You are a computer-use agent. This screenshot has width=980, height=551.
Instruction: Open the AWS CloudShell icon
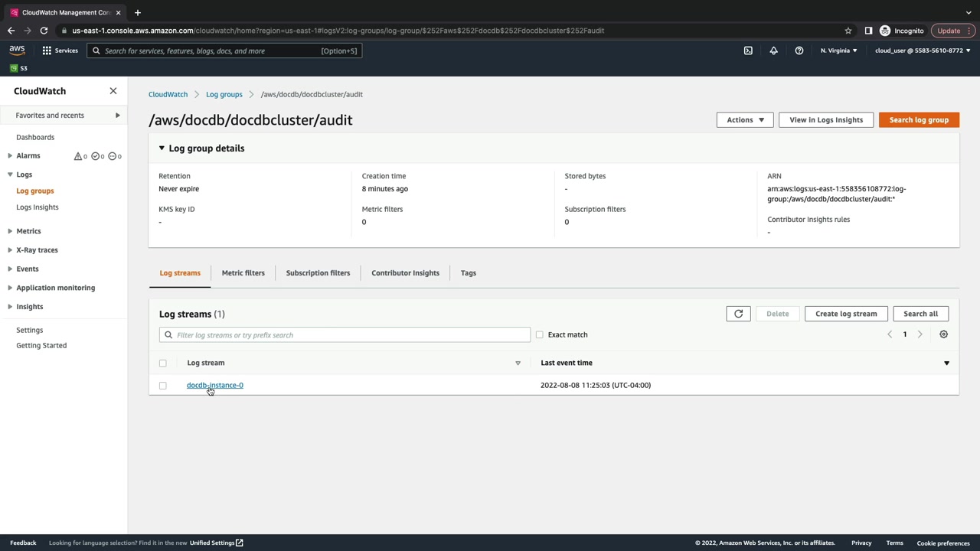[748, 51]
